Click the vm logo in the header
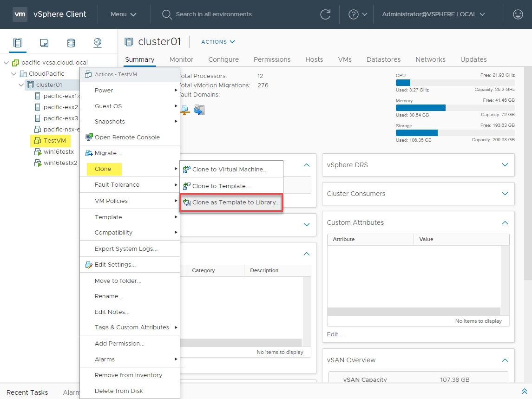Image resolution: width=532 pixels, height=399 pixels. 20,14
